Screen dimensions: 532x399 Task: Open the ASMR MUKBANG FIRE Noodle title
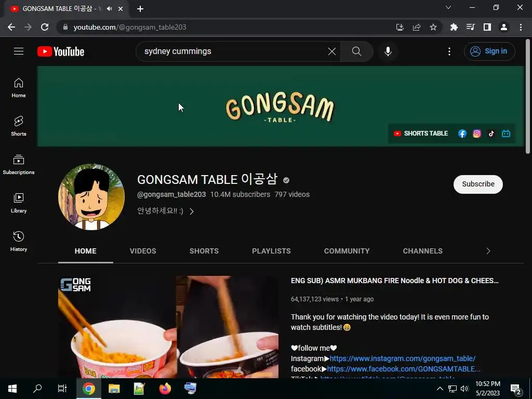tap(395, 281)
